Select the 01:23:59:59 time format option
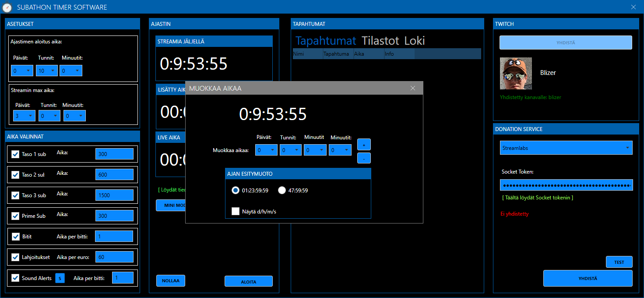 [236, 190]
